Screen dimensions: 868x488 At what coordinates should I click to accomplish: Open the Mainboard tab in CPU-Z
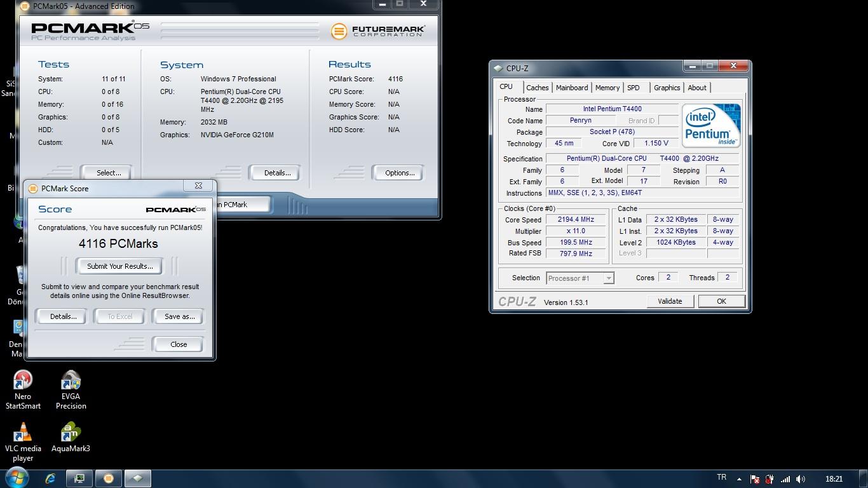(572, 88)
